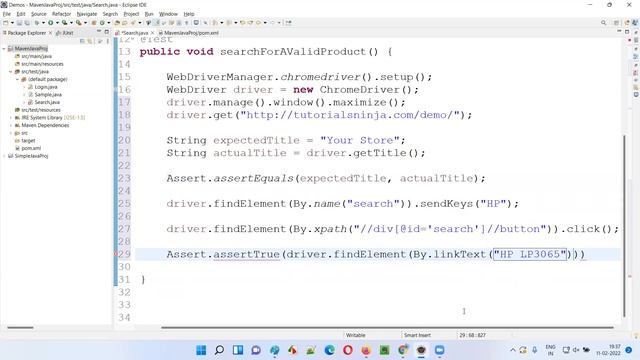Open the Run menu
Image resolution: width=640 pixels, height=360 pixels.
[x=149, y=14]
